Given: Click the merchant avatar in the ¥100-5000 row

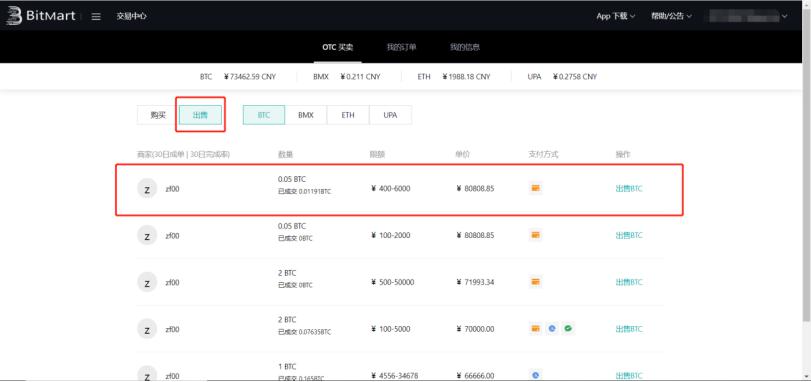Looking at the screenshot, I should point(147,329).
